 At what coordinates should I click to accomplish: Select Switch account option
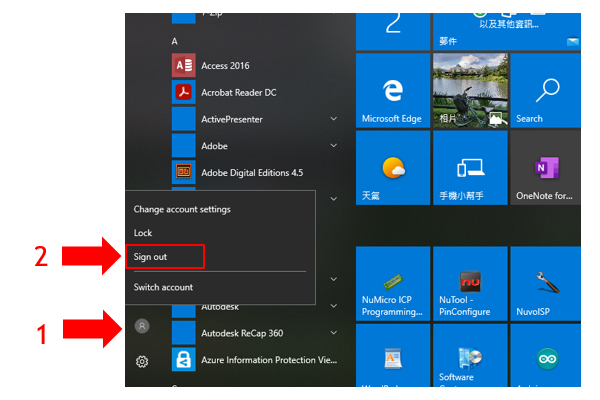tap(163, 287)
